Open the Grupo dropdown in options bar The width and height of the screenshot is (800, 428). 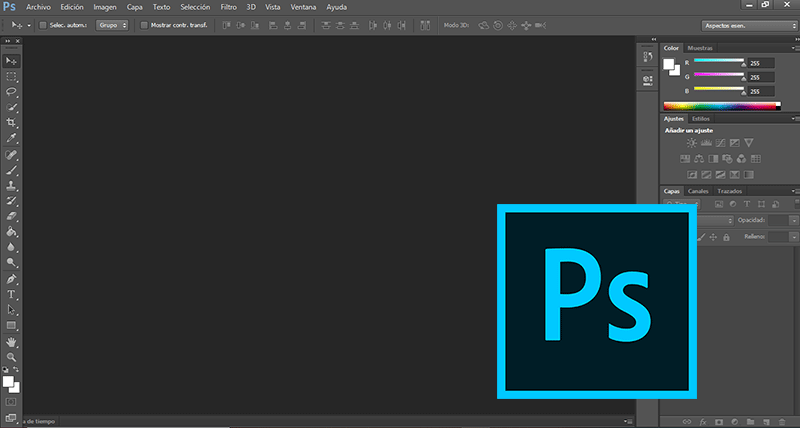(x=112, y=25)
